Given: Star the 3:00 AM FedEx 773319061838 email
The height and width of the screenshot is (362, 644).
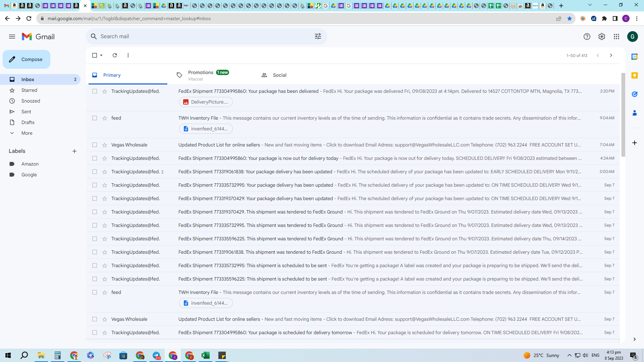Looking at the screenshot, I should [105, 172].
